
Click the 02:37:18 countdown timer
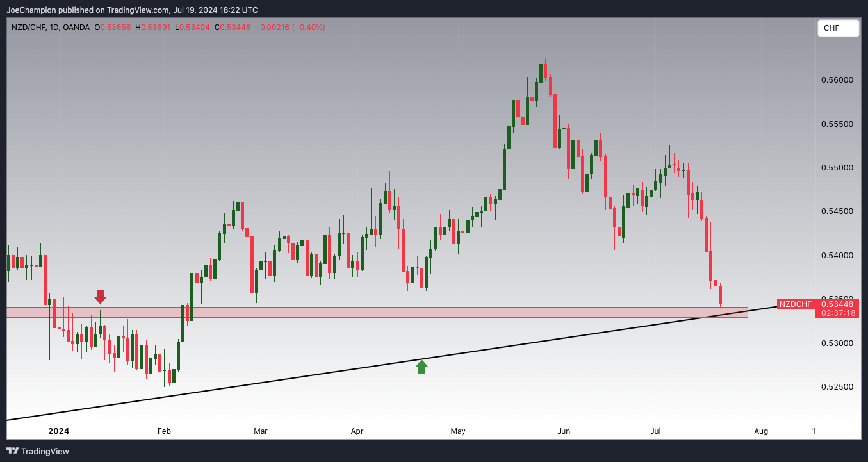837,313
